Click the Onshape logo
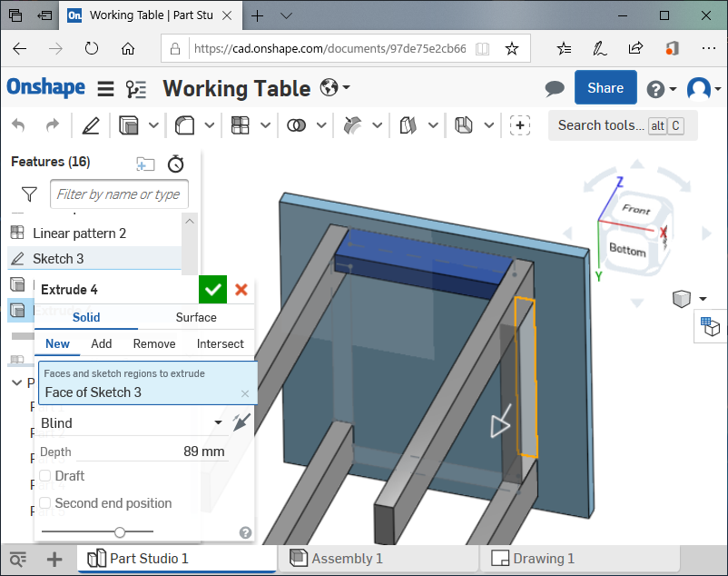The height and width of the screenshot is (576, 728). pos(46,88)
